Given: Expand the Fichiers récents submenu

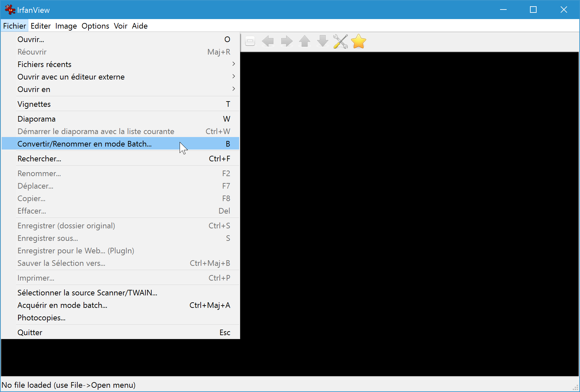Looking at the screenshot, I should click(x=120, y=64).
